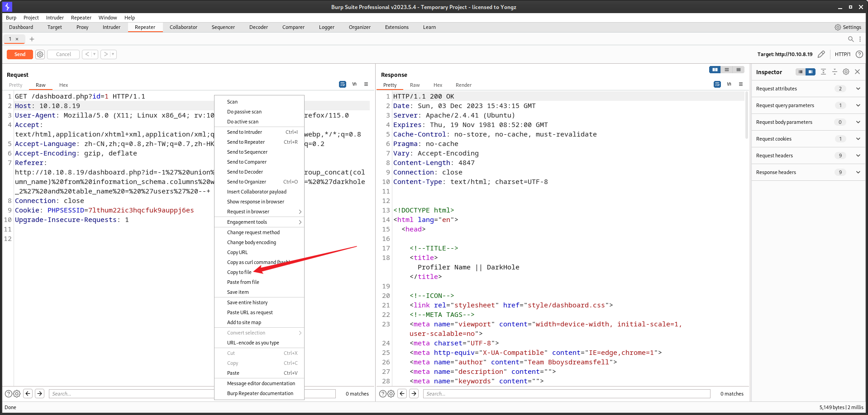
Task: Click the tab search magnifier icon
Action: pyautogui.click(x=851, y=39)
